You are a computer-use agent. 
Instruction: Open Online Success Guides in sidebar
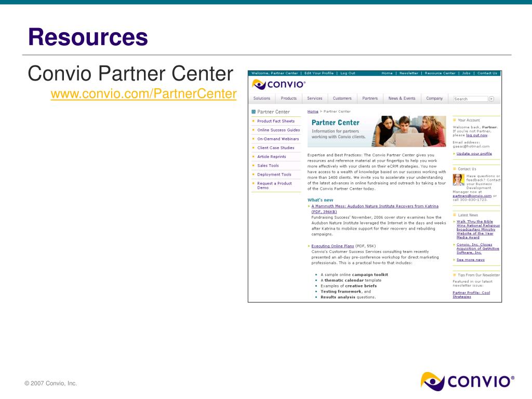[278, 130]
